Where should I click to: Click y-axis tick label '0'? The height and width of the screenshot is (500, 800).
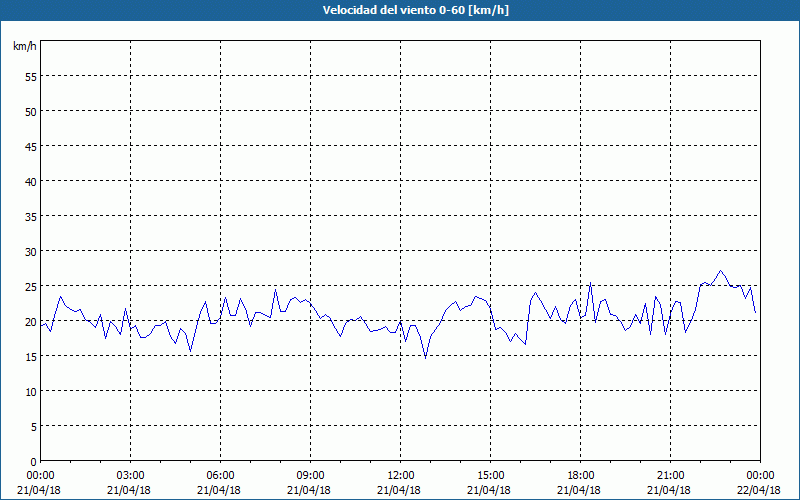coord(34,462)
